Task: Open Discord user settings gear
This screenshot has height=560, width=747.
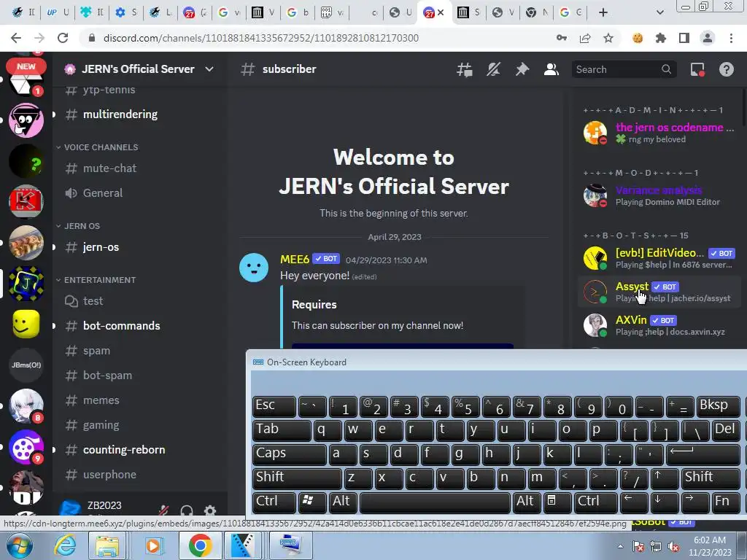Action: 210,510
